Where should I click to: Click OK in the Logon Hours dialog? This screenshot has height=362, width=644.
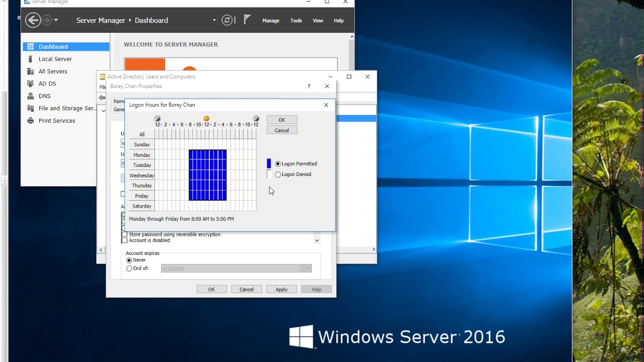282,120
